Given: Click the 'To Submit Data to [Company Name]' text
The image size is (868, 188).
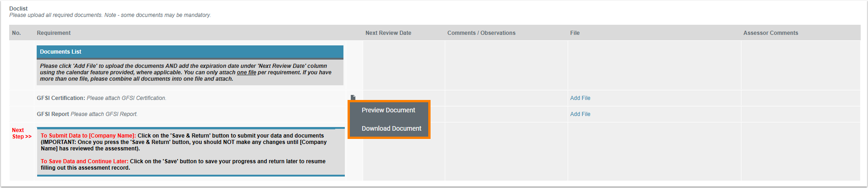Looking at the screenshot, I should pos(88,136).
